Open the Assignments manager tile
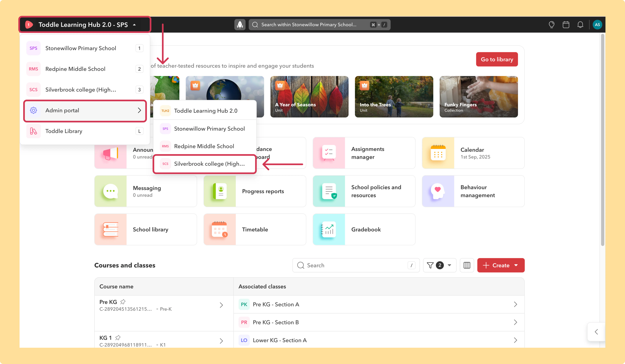The width and height of the screenshot is (625, 364). [x=364, y=153]
